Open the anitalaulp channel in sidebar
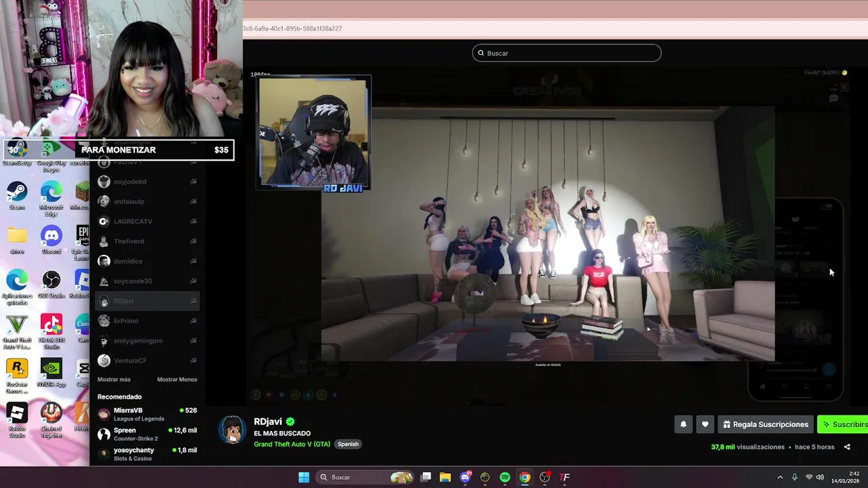This screenshot has width=868, height=488. pos(148,201)
